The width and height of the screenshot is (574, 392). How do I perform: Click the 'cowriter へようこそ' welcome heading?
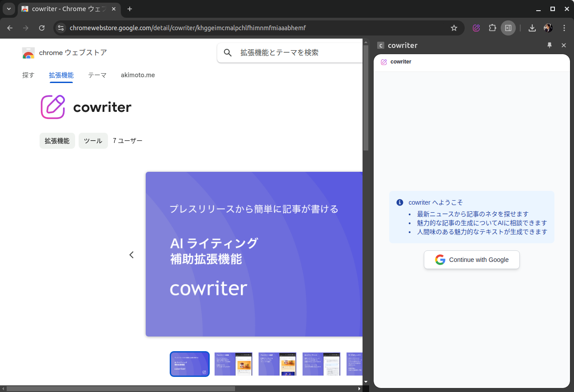(x=436, y=202)
